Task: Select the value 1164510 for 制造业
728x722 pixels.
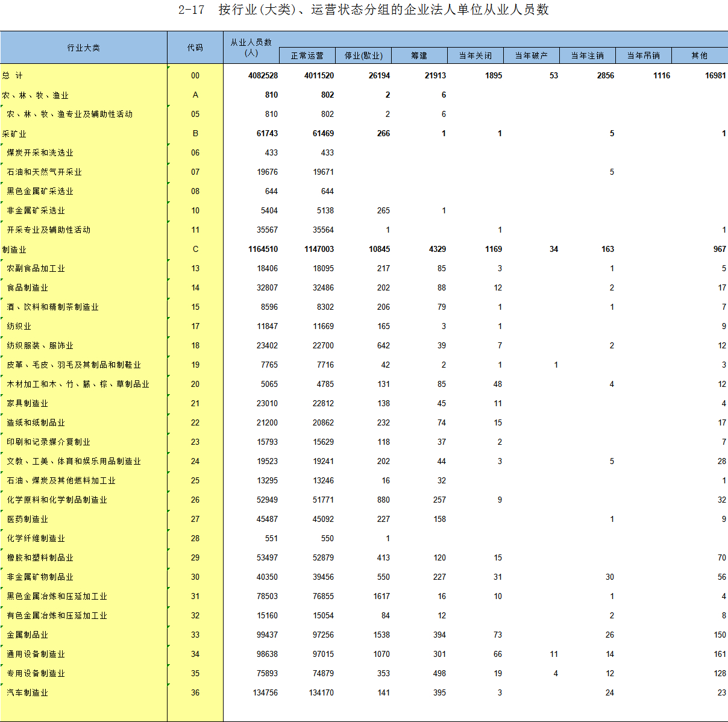Action: [263, 249]
